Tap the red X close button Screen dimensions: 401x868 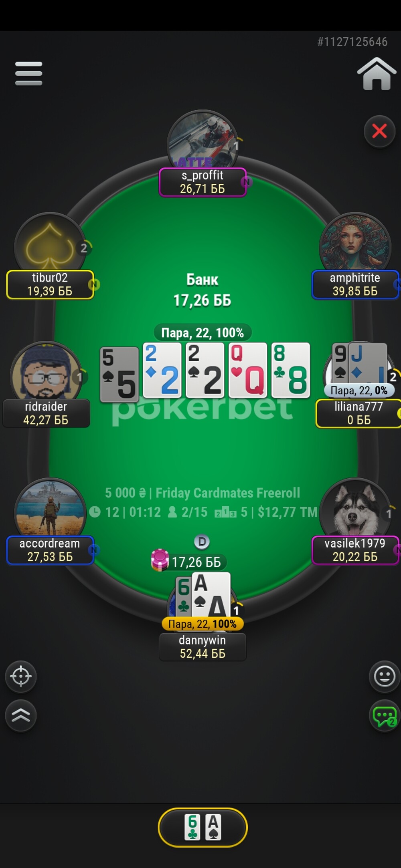click(379, 131)
